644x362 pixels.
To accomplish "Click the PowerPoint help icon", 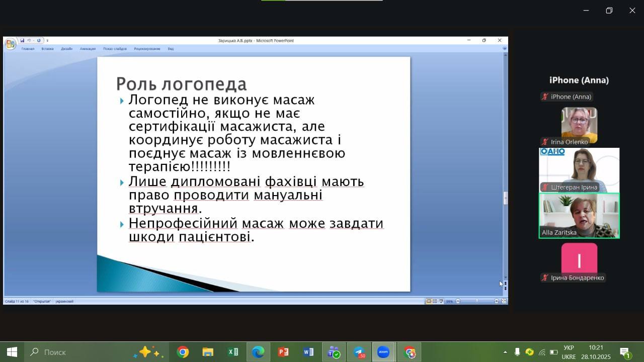I will tap(505, 49).
